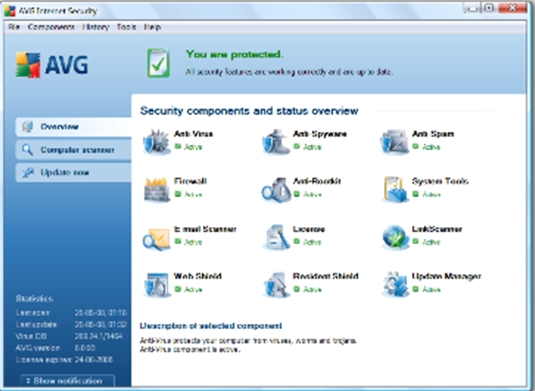Select the Anti-Rootkit label
Viewport: 535px width, 391px height.
tap(317, 181)
